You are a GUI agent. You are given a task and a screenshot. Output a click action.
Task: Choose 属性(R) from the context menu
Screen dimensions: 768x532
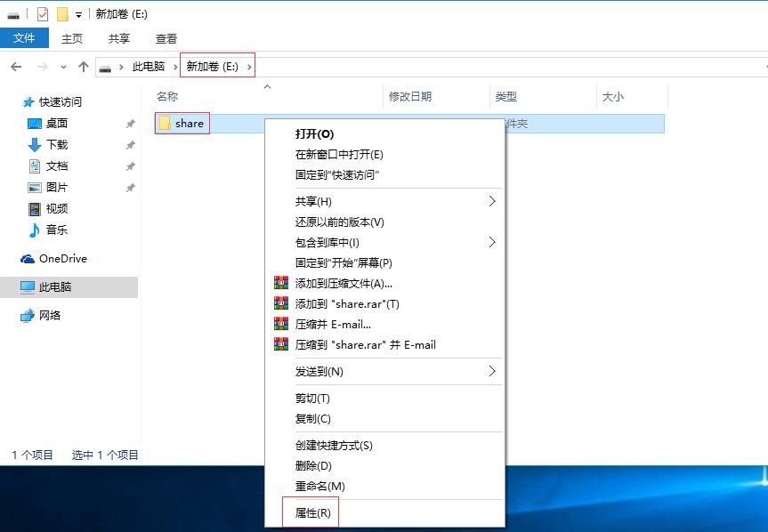coord(311,512)
